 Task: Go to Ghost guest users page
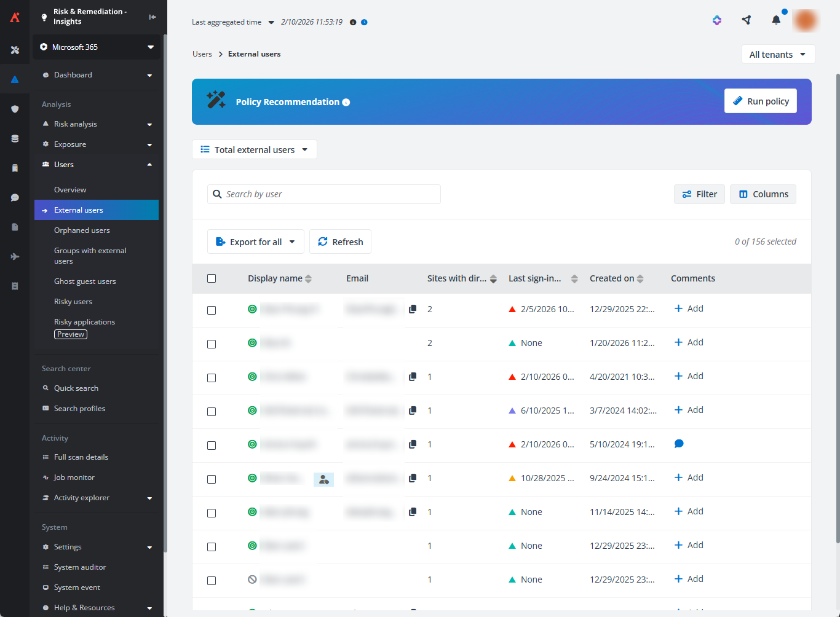(85, 281)
